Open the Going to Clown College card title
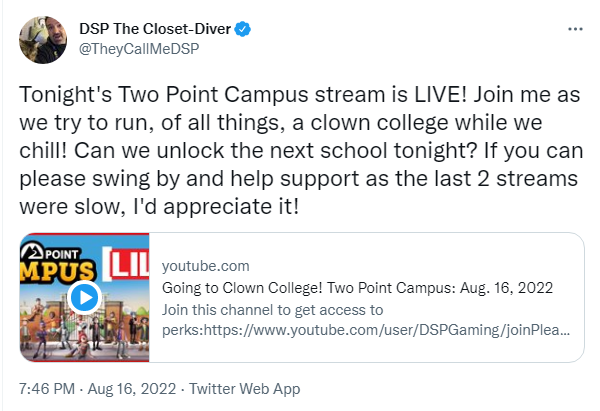 coord(357,288)
